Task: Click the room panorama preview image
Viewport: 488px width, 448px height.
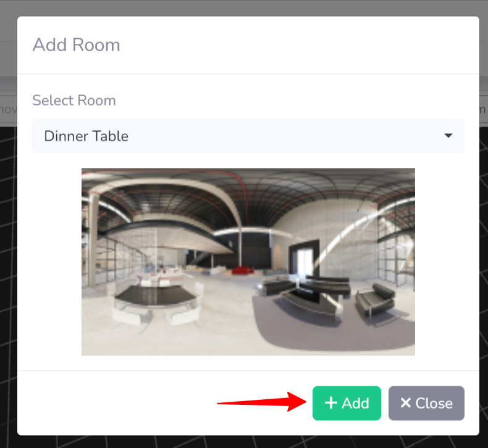Action: tap(248, 262)
